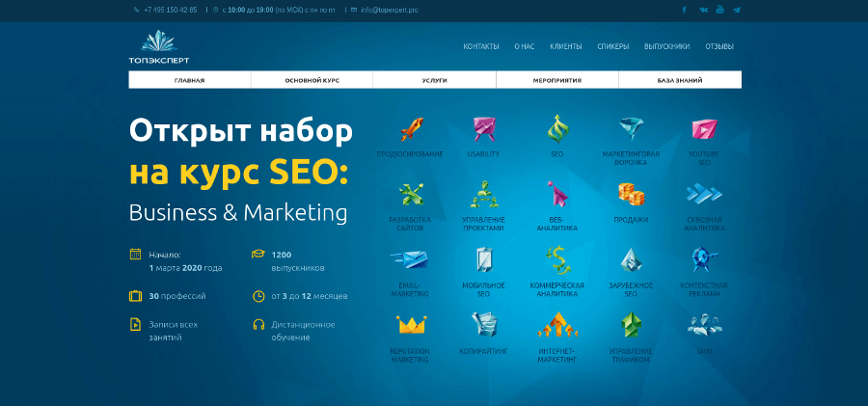Open the VK social icon

(703, 10)
